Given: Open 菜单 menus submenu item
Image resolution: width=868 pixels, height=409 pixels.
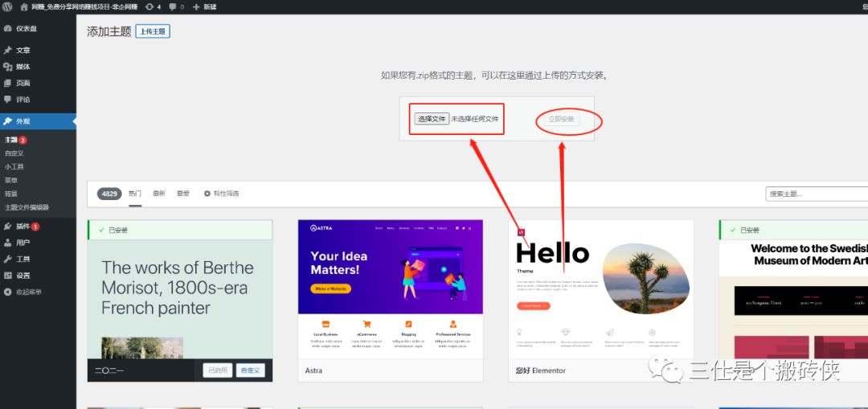Looking at the screenshot, I should pos(11,180).
